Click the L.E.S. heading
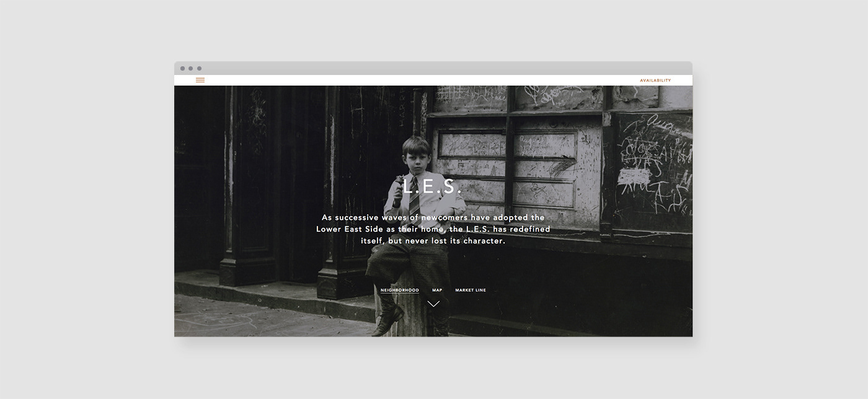Viewport: 868px width, 399px height. point(433,186)
